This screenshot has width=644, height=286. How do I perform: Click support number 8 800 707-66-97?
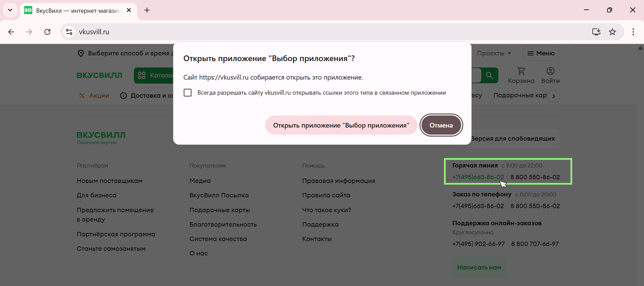[535, 244]
